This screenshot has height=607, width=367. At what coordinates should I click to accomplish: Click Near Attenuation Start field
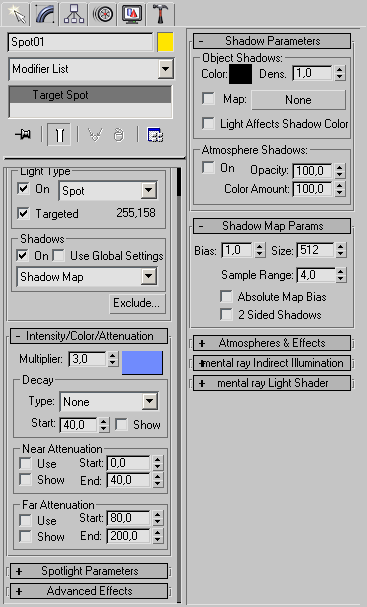pos(129,463)
